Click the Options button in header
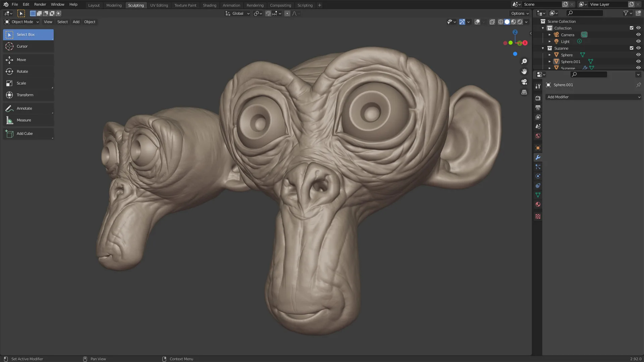 [520, 13]
